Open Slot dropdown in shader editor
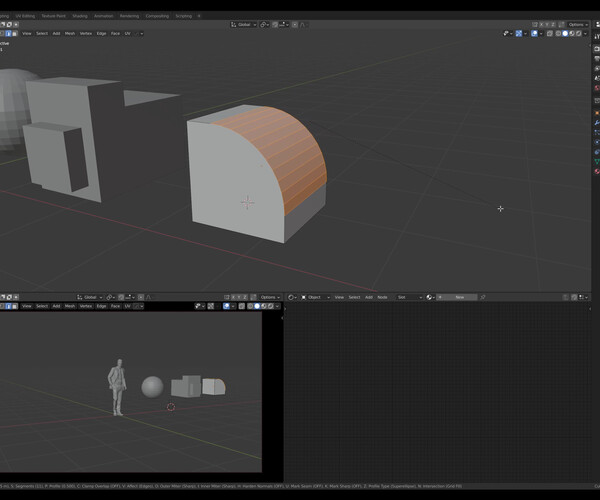The image size is (600, 500). (409, 297)
